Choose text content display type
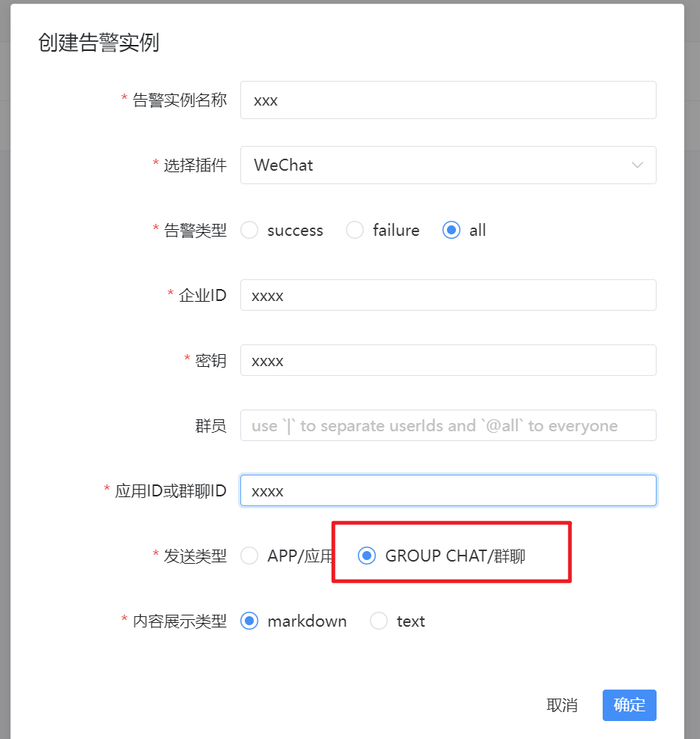Image resolution: width=700 pixels, height=739 pixels. pyautogui.click(x=379, y=621)
